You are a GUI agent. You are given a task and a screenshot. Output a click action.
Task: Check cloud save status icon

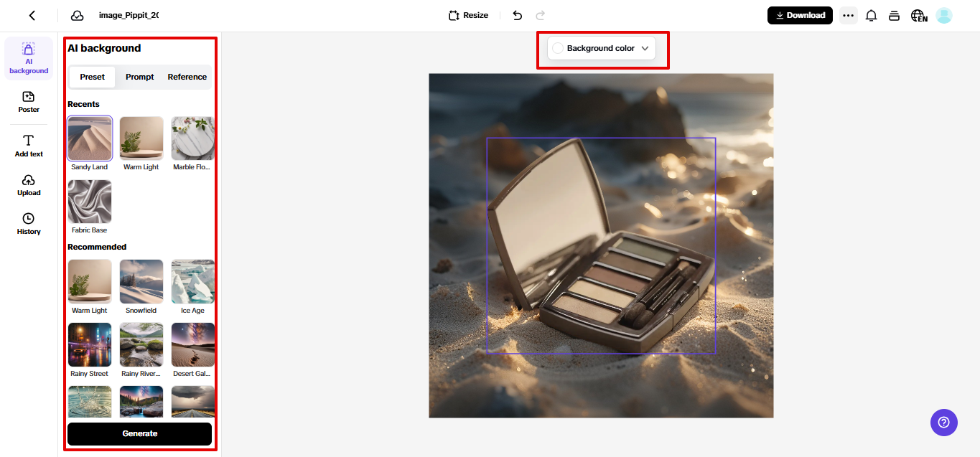[76, 14]
